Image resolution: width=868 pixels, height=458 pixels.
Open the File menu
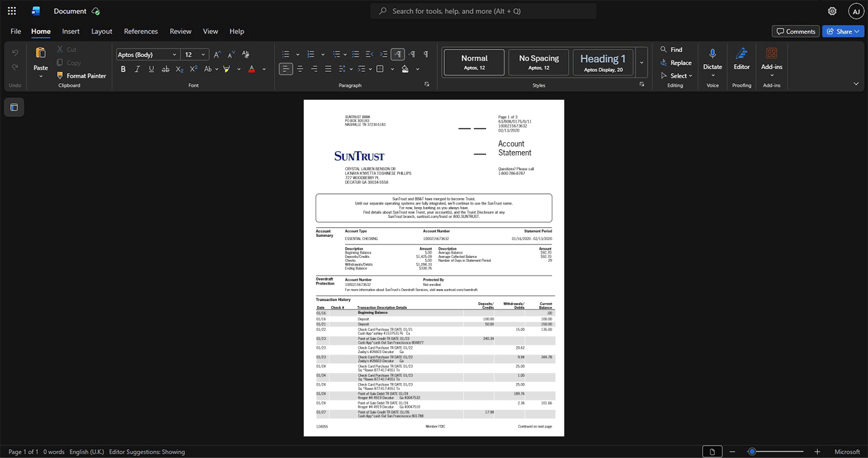pos(16,31)
